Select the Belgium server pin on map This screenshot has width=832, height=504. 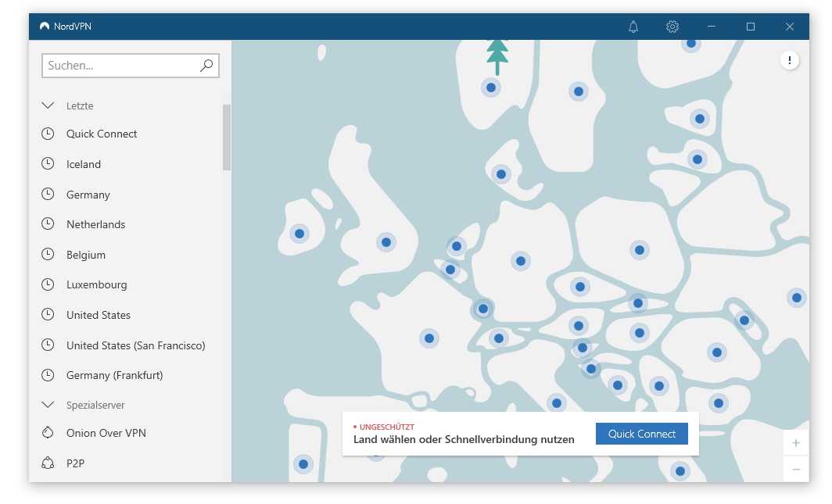click(x=450, y=270)
